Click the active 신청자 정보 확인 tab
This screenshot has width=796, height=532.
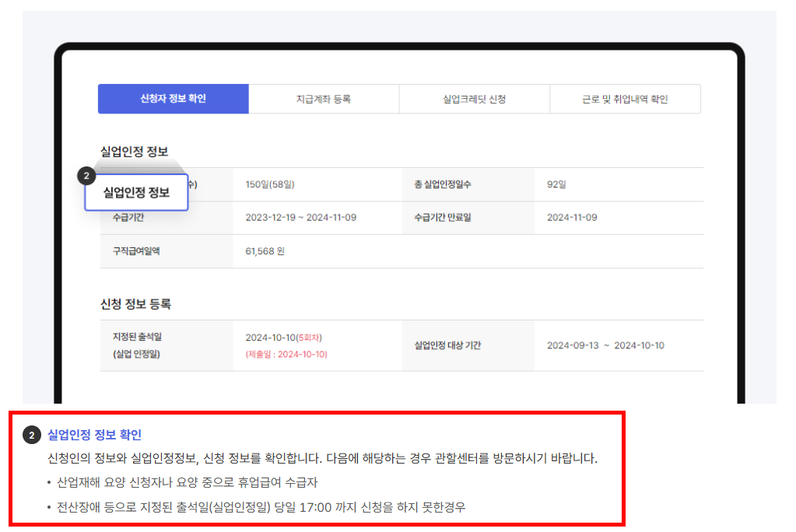click(x=173, y=99)
